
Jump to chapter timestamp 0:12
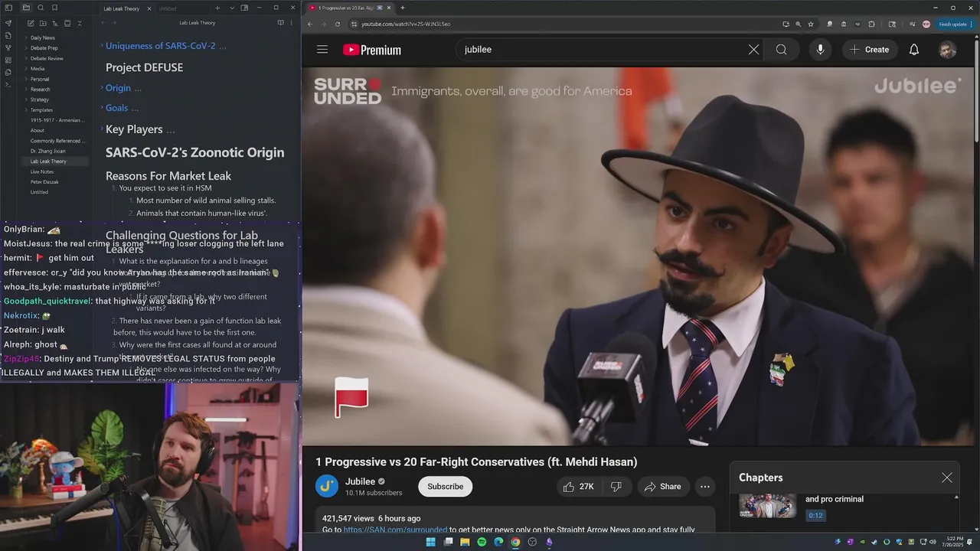coord(815,515)
